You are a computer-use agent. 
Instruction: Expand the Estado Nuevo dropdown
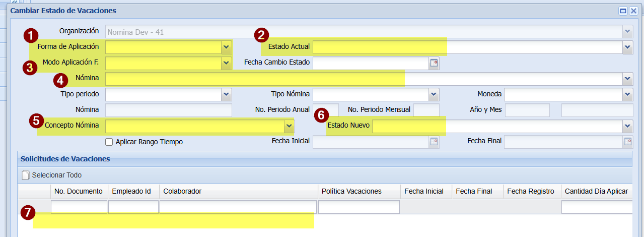627,126
